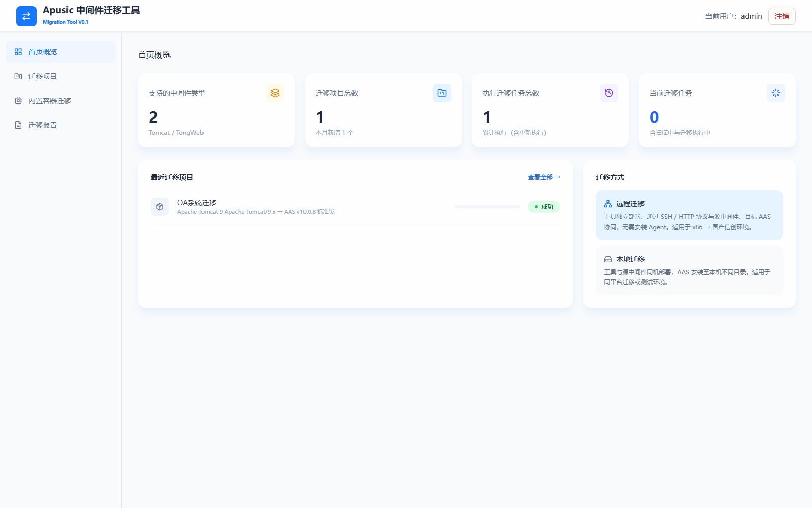The image size is (812, 508).
Task: Click the 含扫描中与迁移执行中 text
Action: [x=680, y=133]
